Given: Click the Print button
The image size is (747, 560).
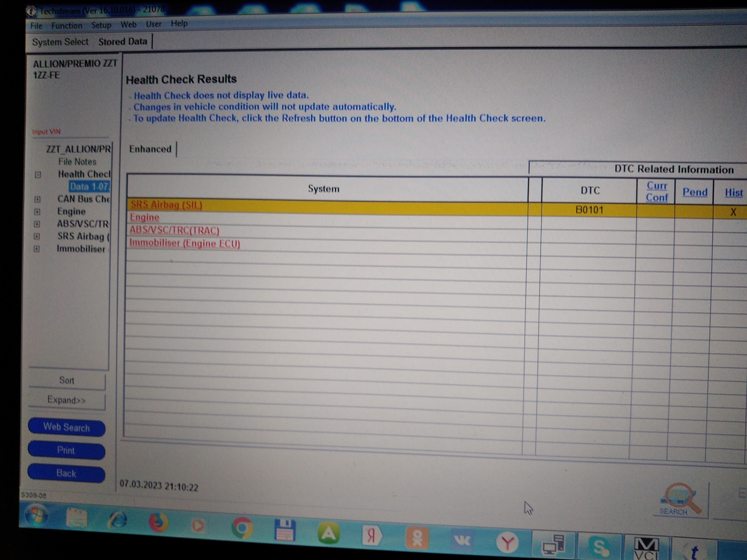Looking at the screenshot, I should [66, 450].
